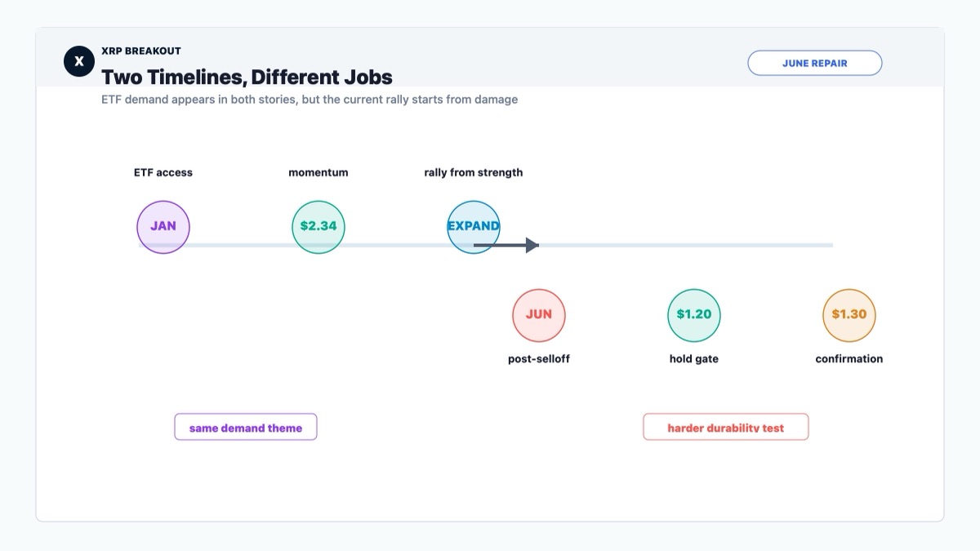Click the 'hold gate' label
This screenshot has width=980, height=551.
coord(694,358)
